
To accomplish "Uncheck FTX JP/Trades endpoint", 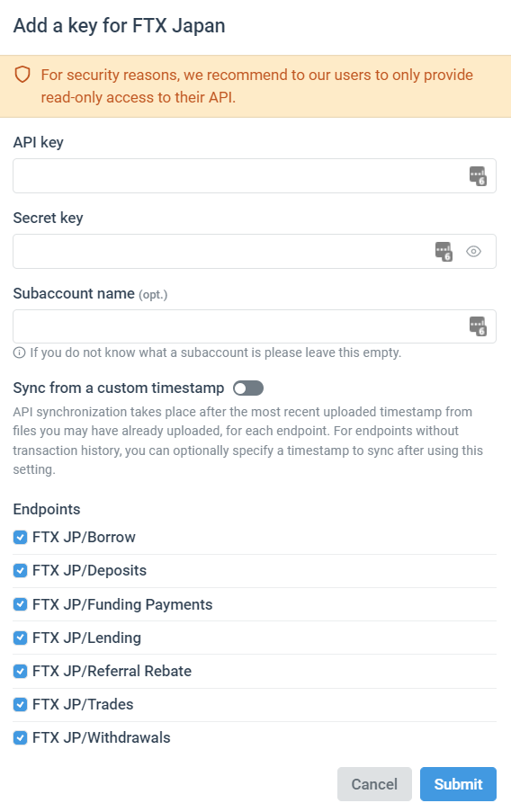I will 20,704.
